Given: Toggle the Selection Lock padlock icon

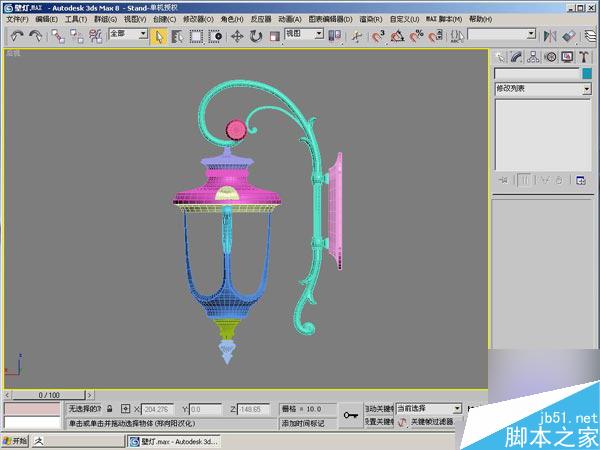Looking at the screenshot, I should click(x=110, y=409).
